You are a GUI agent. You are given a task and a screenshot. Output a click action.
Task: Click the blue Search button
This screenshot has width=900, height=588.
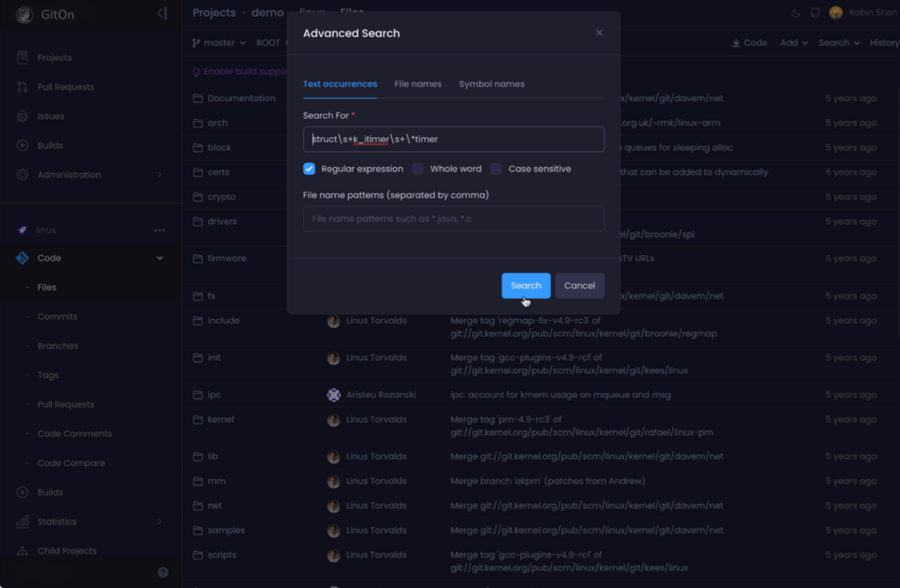pos(526,286)
